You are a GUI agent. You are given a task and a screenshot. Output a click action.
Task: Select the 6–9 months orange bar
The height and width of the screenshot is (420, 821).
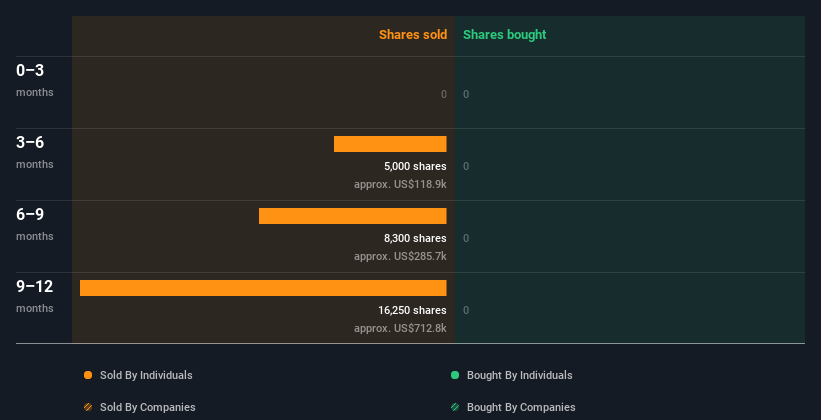353,216
